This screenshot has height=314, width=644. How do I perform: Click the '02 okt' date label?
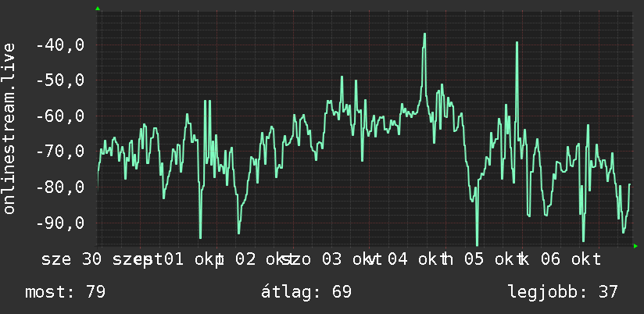(263, 260)
